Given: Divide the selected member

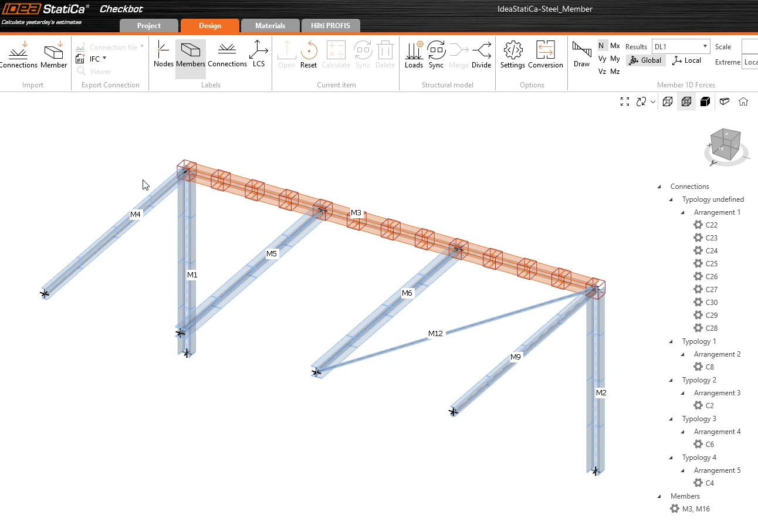Looking at the screenshot, I should (481, 55).
